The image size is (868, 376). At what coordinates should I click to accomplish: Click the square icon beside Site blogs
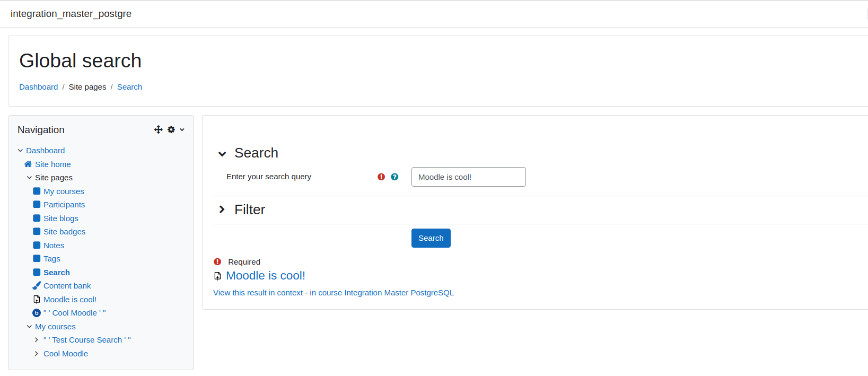37,218
